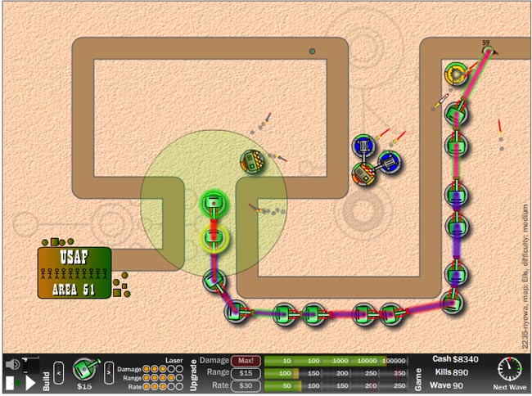Click the yellow tower near enemy 59
The height and width of the screenshot is (396, 532).
pos(455,74)
